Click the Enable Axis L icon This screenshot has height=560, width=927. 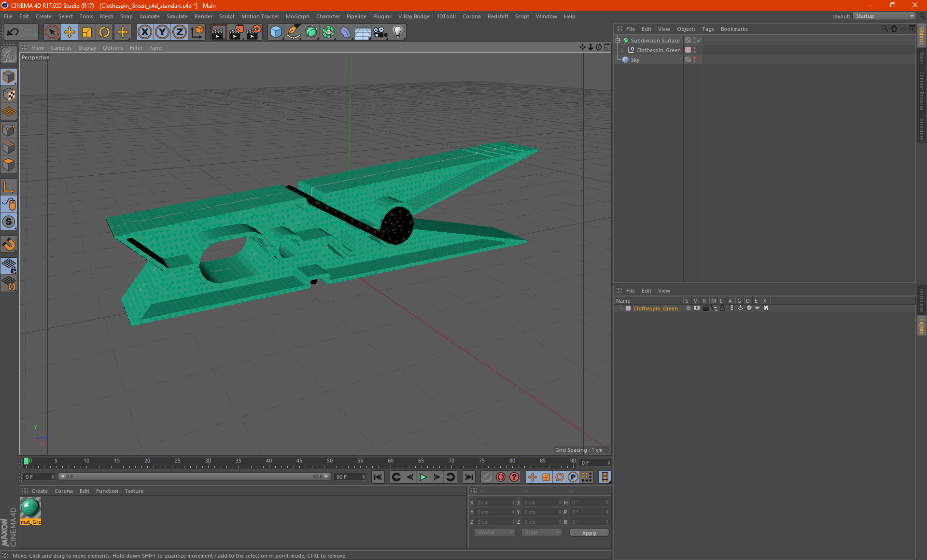pos(9,187)
